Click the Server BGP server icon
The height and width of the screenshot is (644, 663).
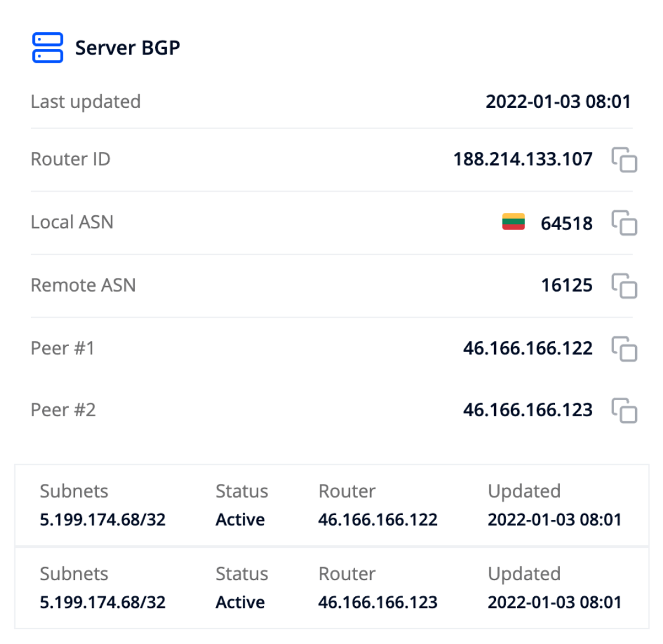(47, 48)
